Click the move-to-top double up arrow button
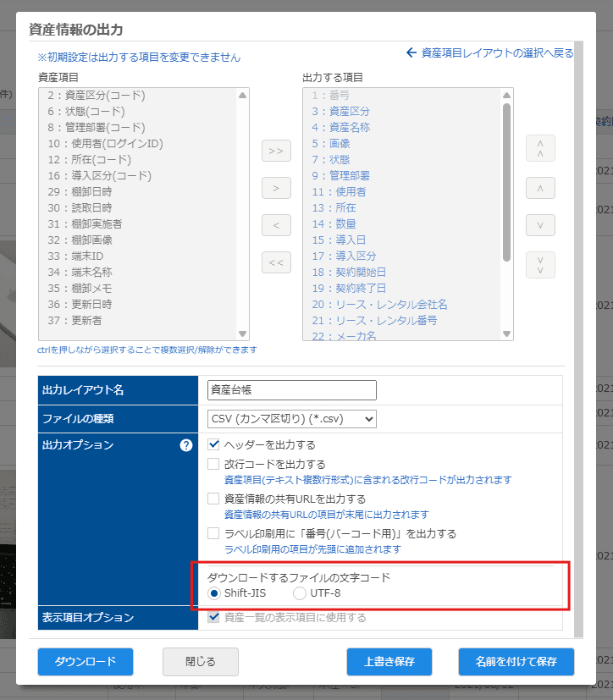This screenshot has height=700, width=613. point(540,148)
